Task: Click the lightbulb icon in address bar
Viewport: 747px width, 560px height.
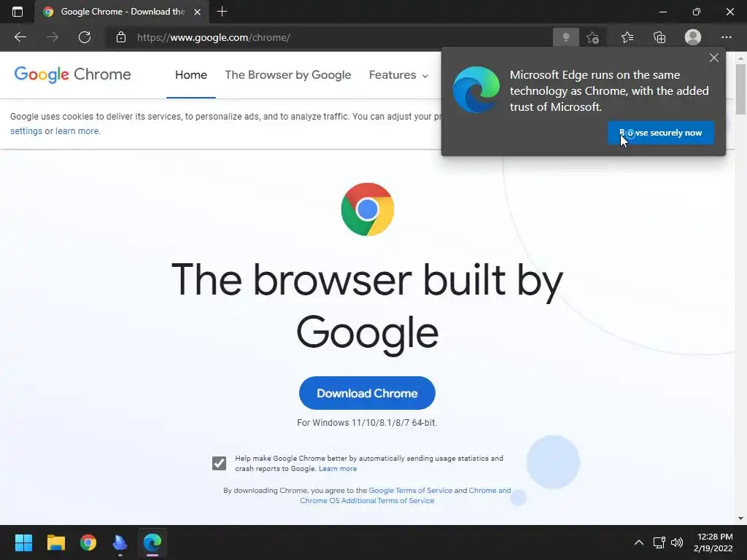Action: pos(566,37)
